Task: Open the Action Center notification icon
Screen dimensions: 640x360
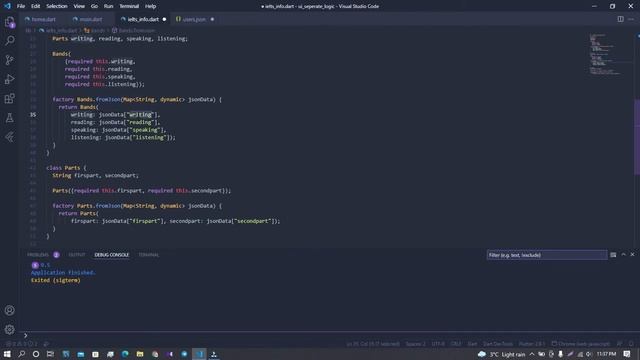Action: coord(627,354)
